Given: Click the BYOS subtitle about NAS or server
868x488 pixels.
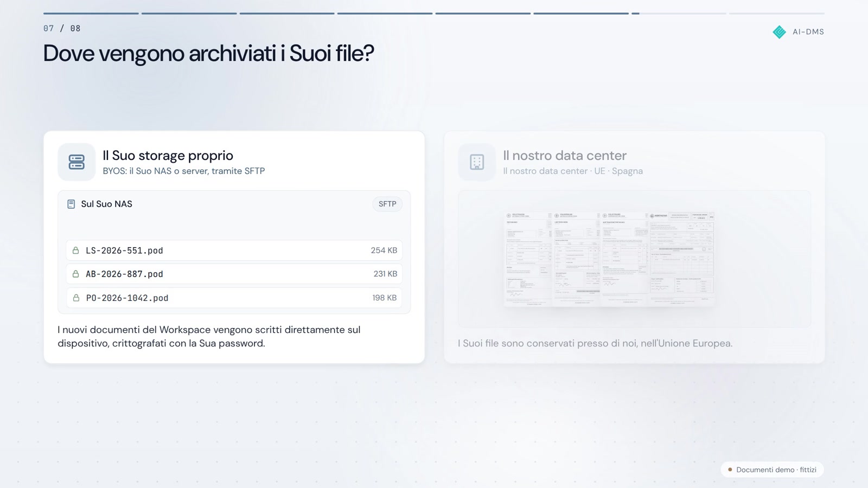Looking at the screenshot, I should (x=184, y=171).
